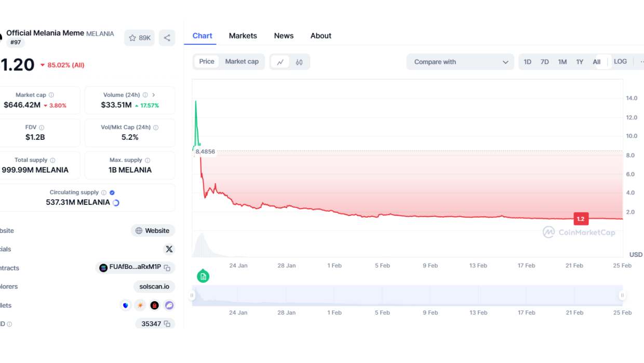Switch to candlestick chart view icon
Screen dimensions: 644x363
tap(299, 62)
